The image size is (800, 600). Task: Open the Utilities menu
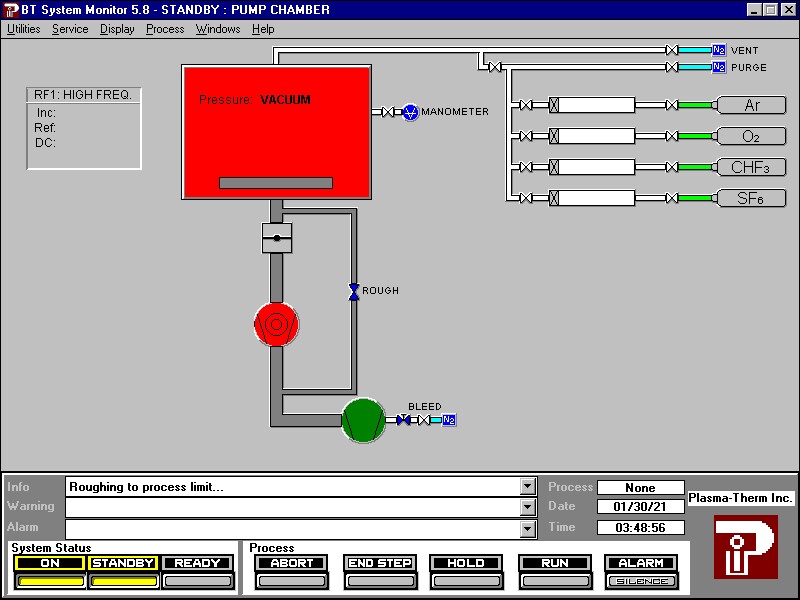click(23, 29)
